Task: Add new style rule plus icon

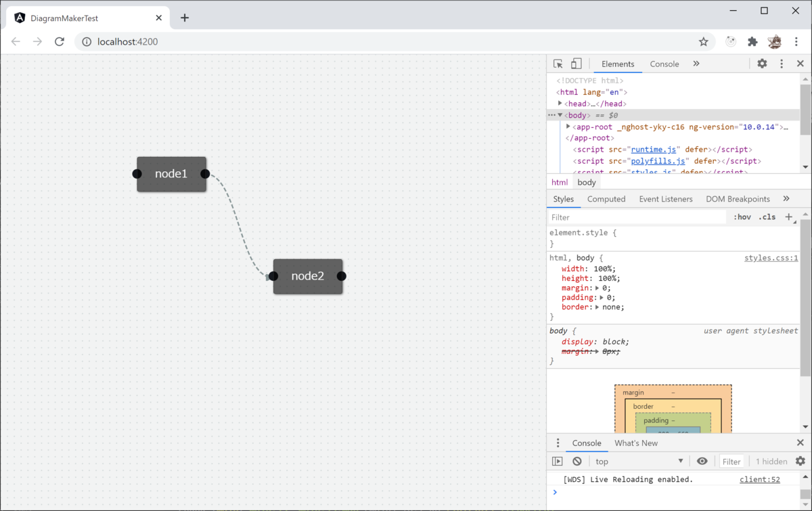Action: pos(789,217)
